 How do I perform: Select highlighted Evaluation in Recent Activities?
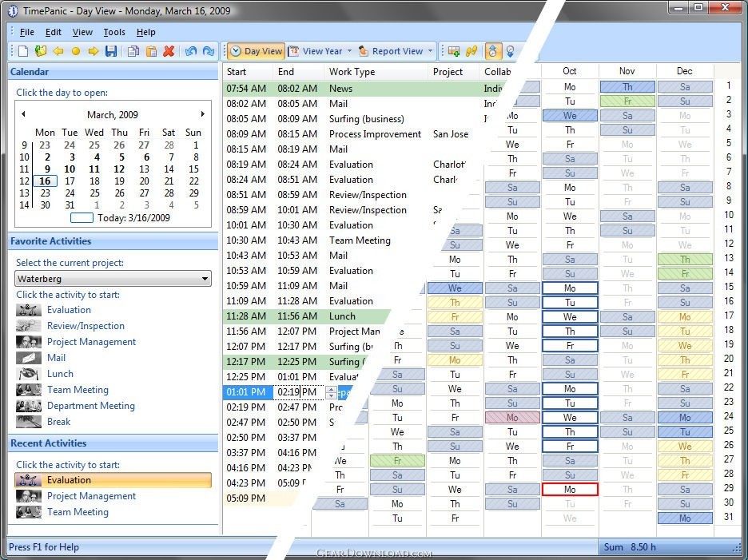coord(113,480)
